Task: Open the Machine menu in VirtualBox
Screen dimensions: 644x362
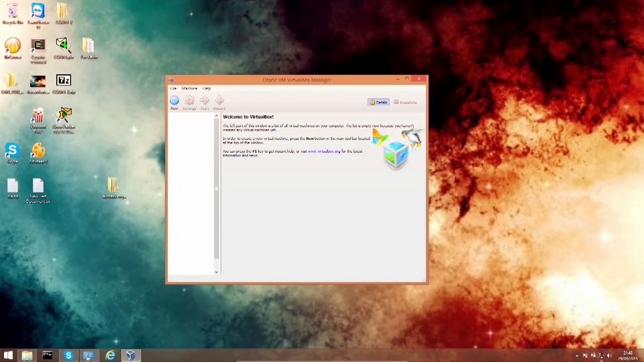Action: tap(189, 88)
